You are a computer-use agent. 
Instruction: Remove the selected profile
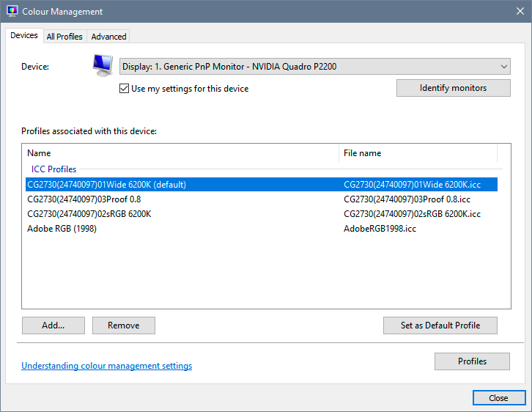[x=124, y=325]
